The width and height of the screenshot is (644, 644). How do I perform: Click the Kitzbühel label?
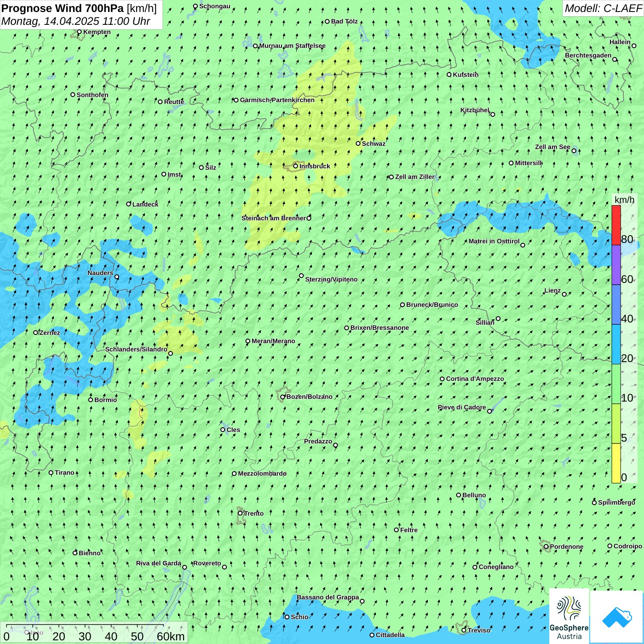[475, 110]
